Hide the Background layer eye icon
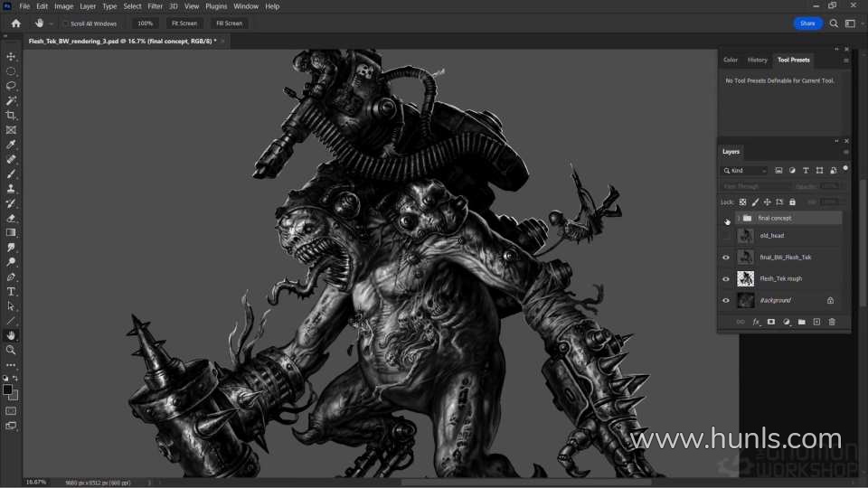868x488 pixels. pyautogui.click(x=725, y=301)
